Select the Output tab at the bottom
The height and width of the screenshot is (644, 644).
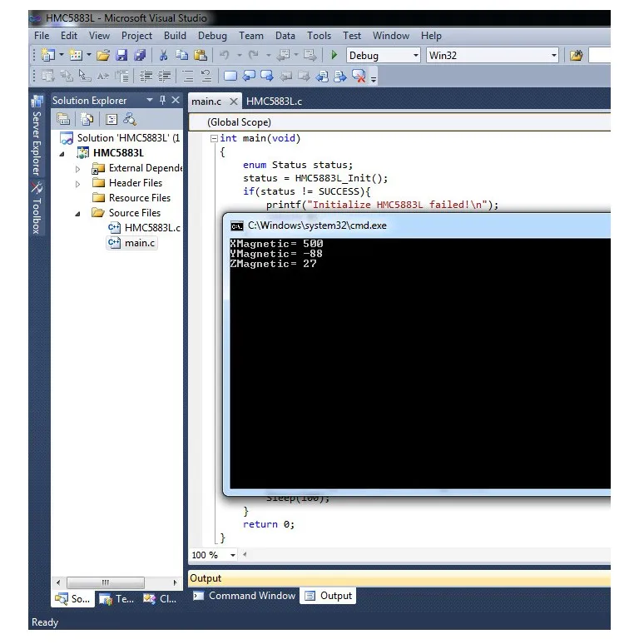[x=328, y=596]
